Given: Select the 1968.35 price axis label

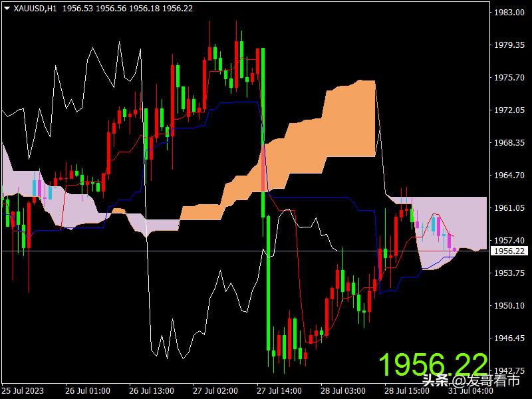Looking at the screenshot, I should [509, 143].
